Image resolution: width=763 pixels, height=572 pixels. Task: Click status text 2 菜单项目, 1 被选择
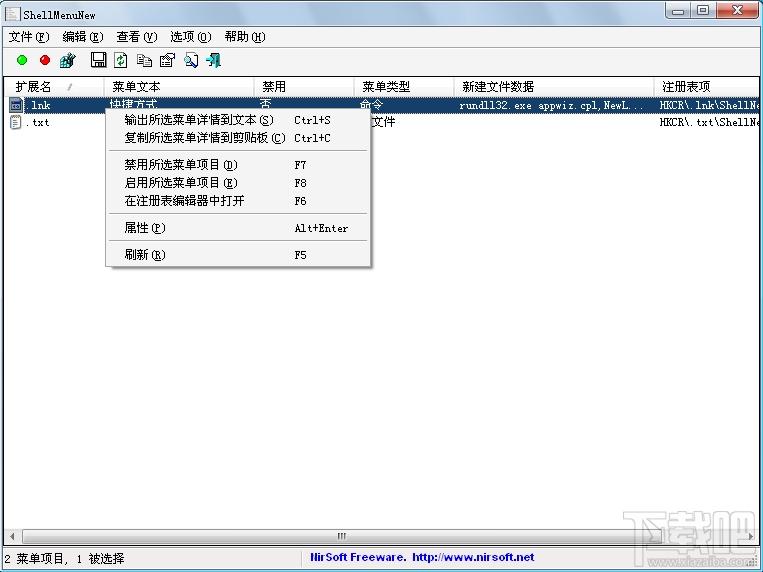[x=64, y=558]
